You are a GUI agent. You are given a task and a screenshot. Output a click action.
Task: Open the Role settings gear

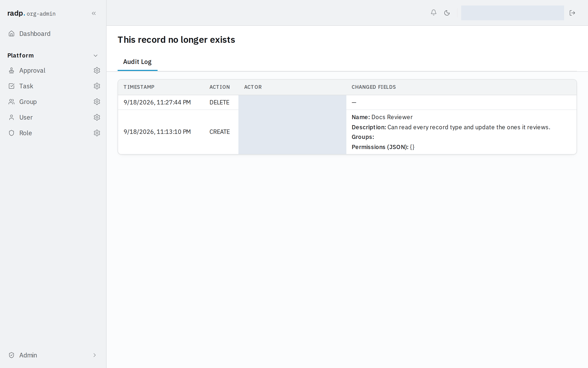tap(97, 133)
